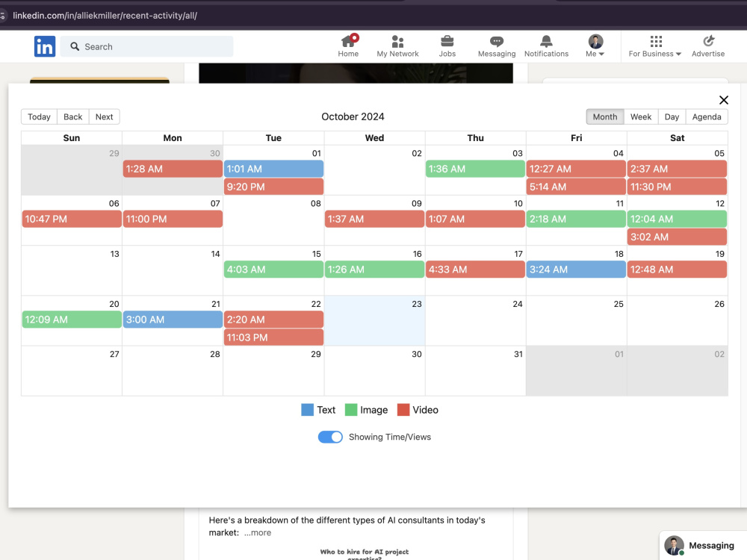Expand the For Business menu

[654, 46]
